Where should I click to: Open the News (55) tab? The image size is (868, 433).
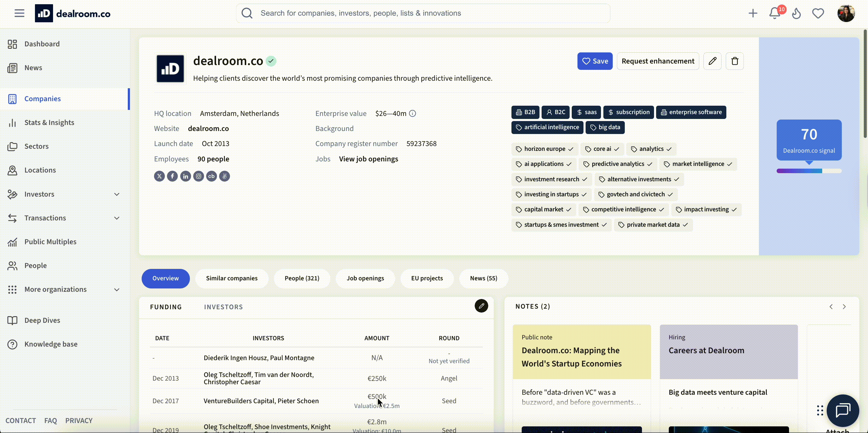point(483,278)
